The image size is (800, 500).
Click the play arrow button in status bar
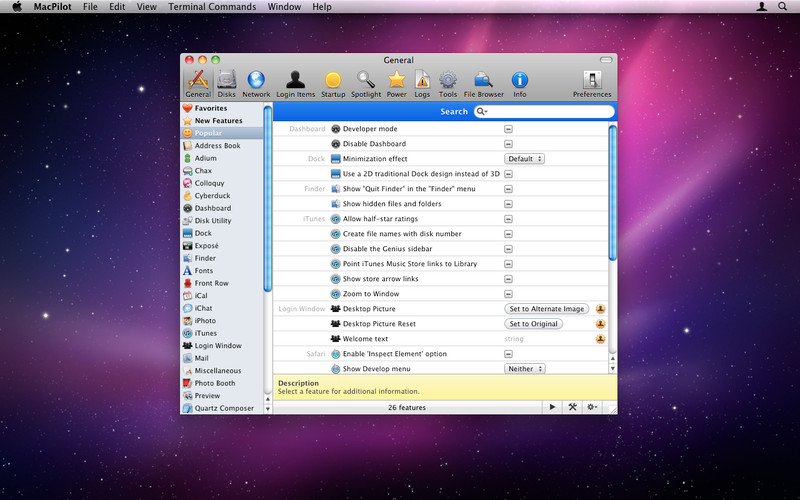point(552,407)
